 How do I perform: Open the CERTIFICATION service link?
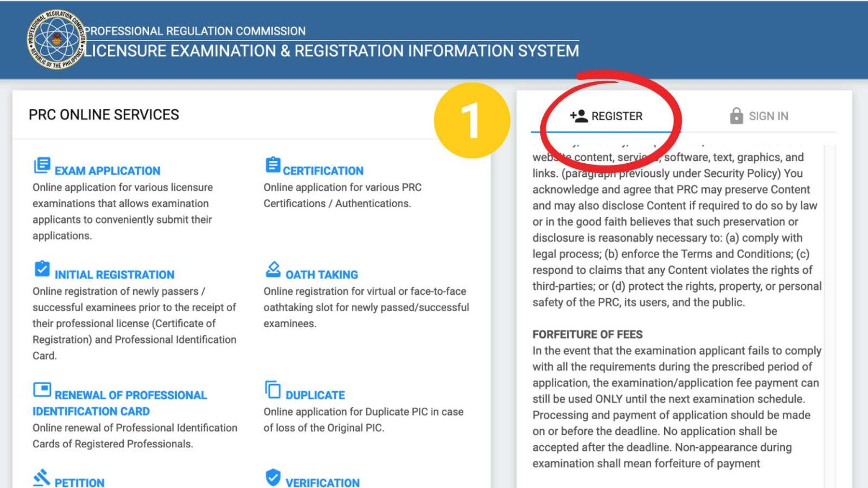pyautogui.click(x=323, y=171)
